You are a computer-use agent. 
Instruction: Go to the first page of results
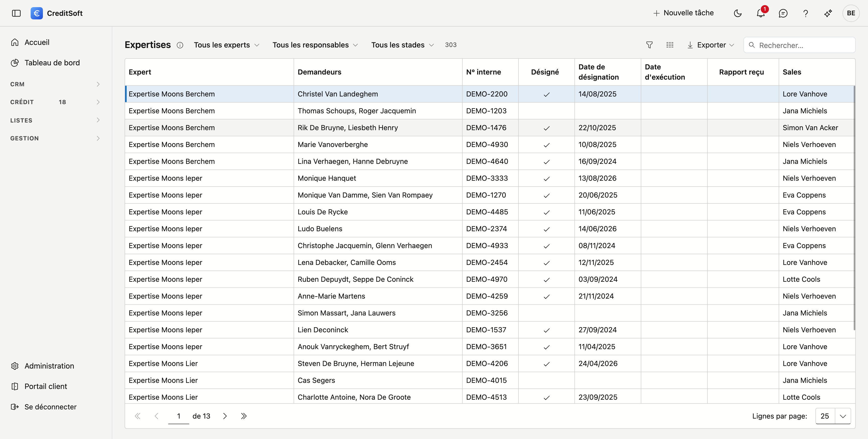138,416
